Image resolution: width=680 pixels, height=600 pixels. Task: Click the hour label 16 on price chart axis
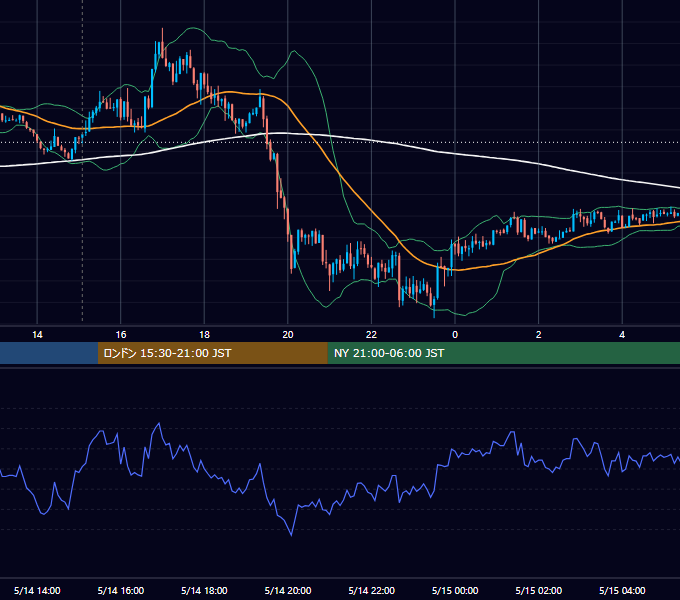[x=121, y=334]
